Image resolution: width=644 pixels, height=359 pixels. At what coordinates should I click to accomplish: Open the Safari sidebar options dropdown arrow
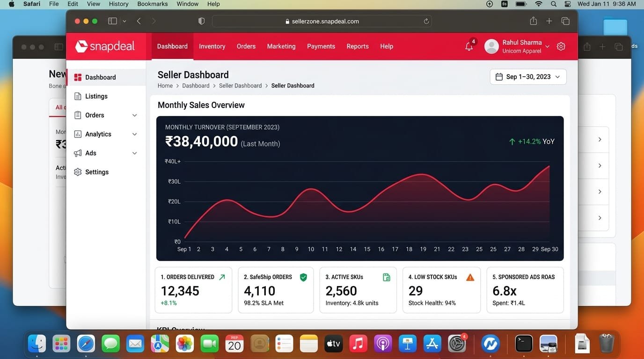coord(124,21)
